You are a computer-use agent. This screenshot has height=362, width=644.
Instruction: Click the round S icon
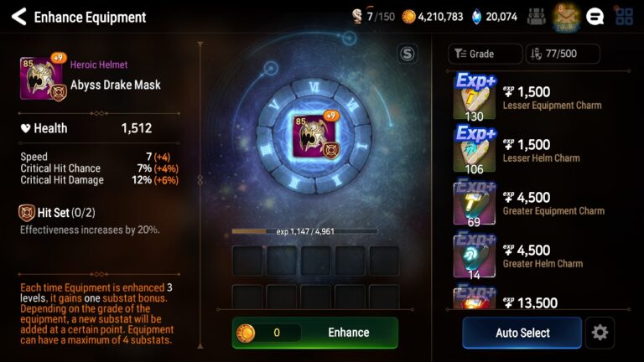click(x=407, y=54)
